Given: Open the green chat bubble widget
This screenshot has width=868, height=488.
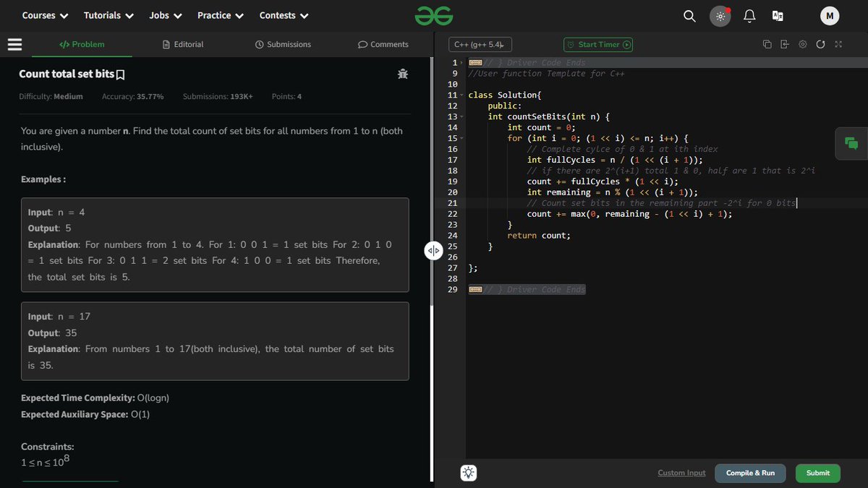Looking at the screenshot, I should [851, 143].
